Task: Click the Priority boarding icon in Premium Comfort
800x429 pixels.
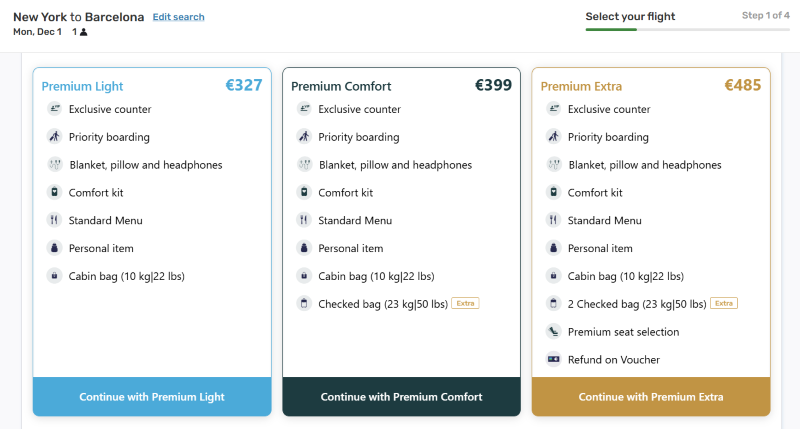Action: (x=304, y=137)
